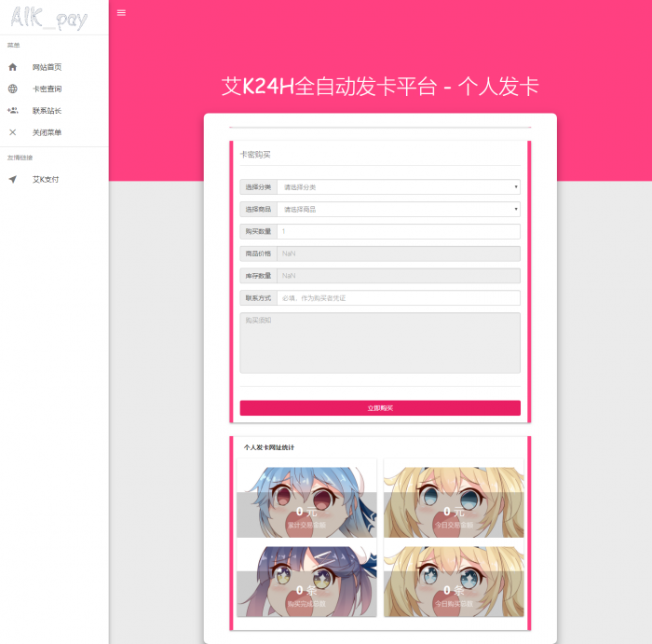The width and height of the screenshot is (652, 644).
Task: Focus the 联系方式 contact input field
Action: tap(398, 298)
